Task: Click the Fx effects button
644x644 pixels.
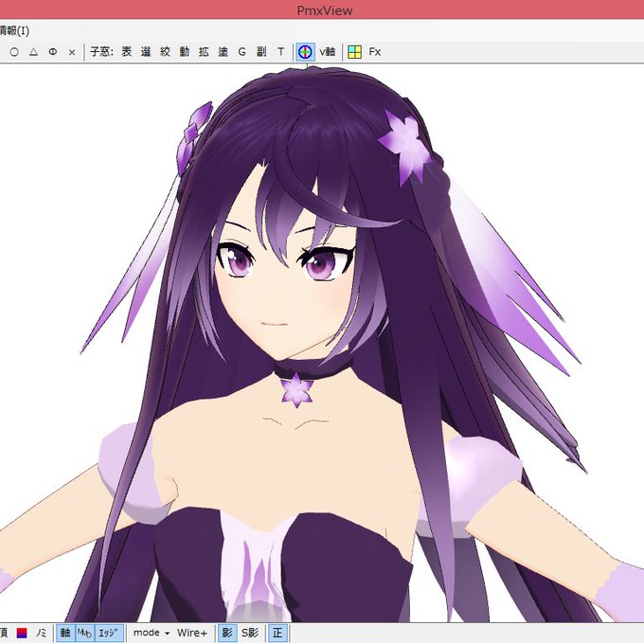Action: (x=375, y=52)
